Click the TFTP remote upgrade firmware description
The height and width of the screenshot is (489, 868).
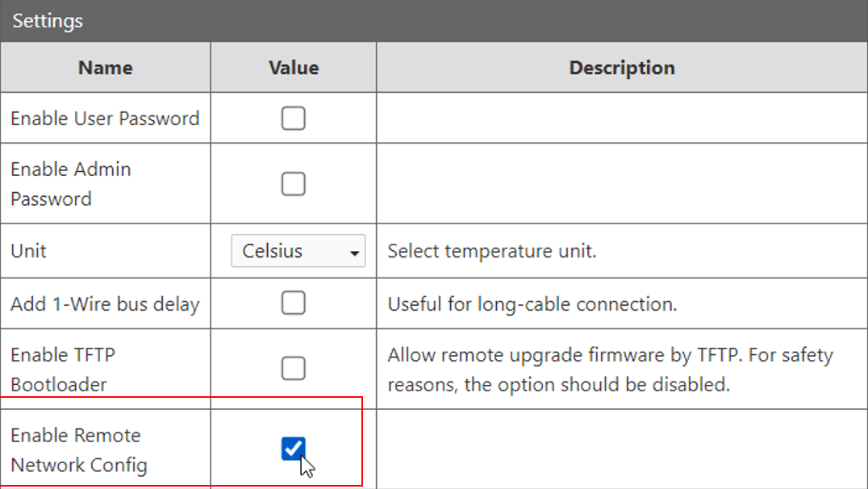pos(610,370)
